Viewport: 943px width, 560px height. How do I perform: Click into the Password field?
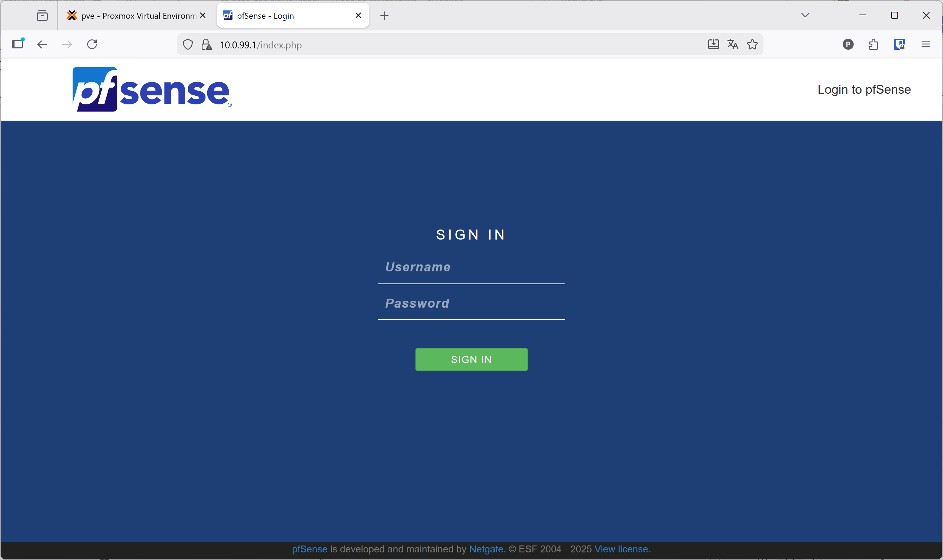click(x=471, y=304)
